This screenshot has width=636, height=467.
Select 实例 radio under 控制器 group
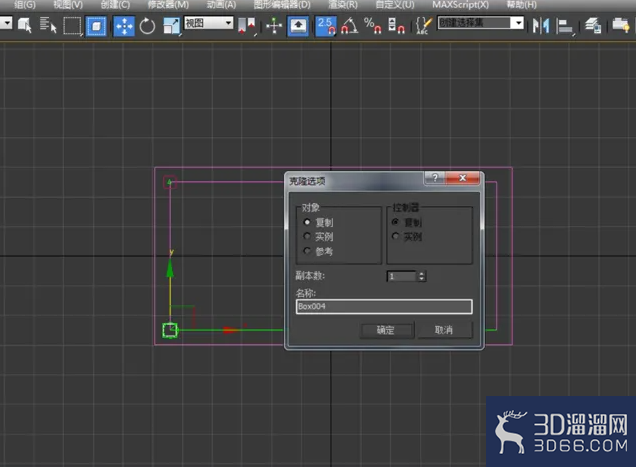395,236
